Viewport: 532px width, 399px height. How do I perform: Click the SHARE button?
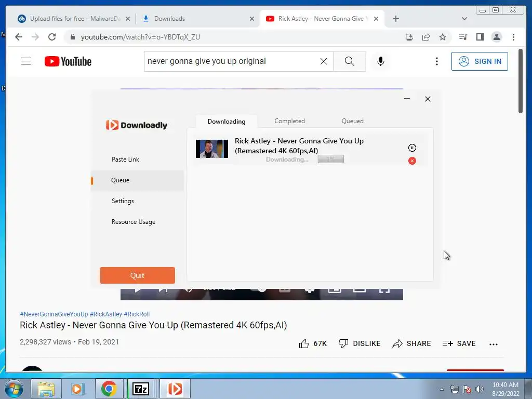tap(411, 344)
